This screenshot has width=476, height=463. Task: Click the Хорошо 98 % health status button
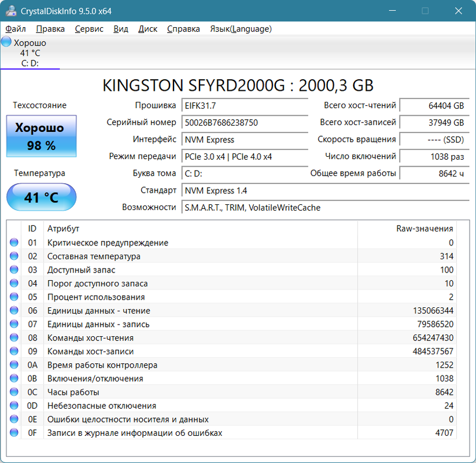(41, 136)
